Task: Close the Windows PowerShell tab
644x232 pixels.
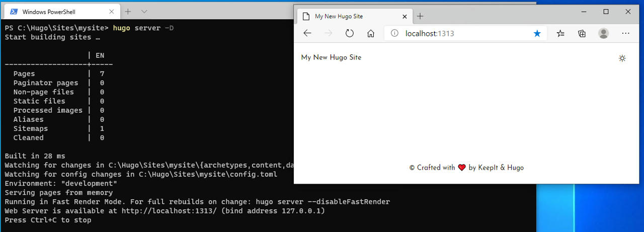Action: click(111, 12)
